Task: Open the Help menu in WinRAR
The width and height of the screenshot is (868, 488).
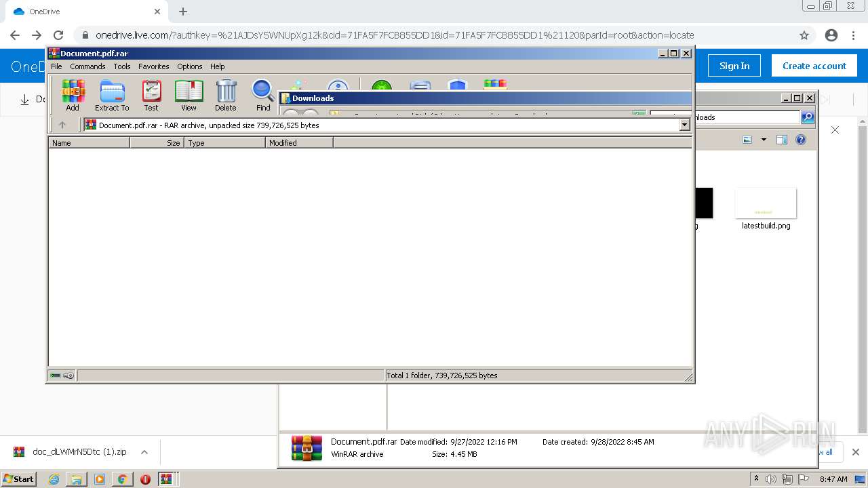Action: (217, 66)
